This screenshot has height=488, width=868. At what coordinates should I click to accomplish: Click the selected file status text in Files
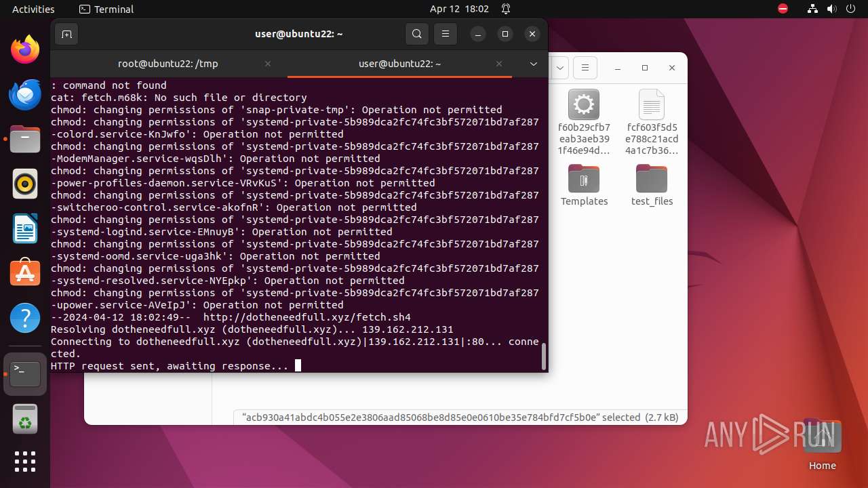tap(460, 418)
